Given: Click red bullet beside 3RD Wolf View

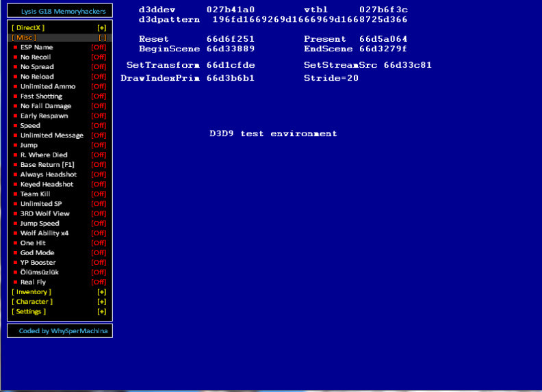Looking at the screenshot, I should point(15,213).
